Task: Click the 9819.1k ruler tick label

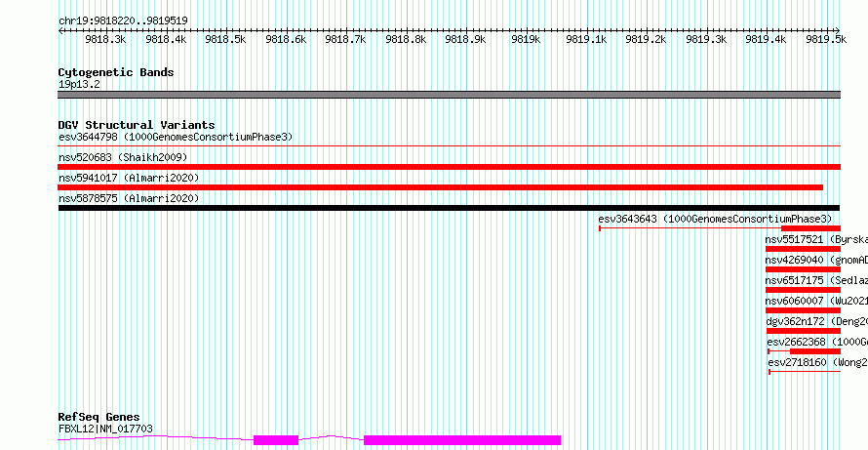Action: coord(586,39)
